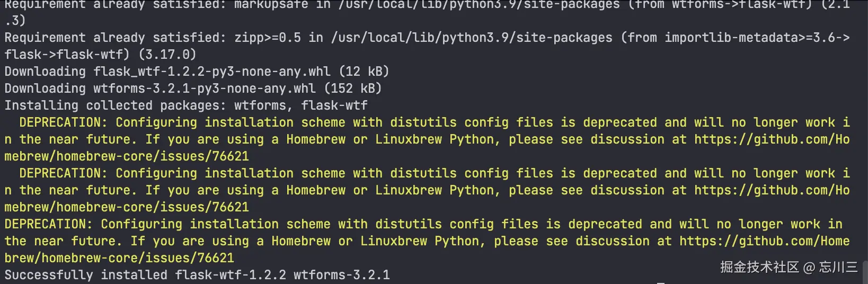The image size is (868, 284).
Task: Click 'brew/homebrew-core/issues/76621' in last warning
Action: click(119, 258)
